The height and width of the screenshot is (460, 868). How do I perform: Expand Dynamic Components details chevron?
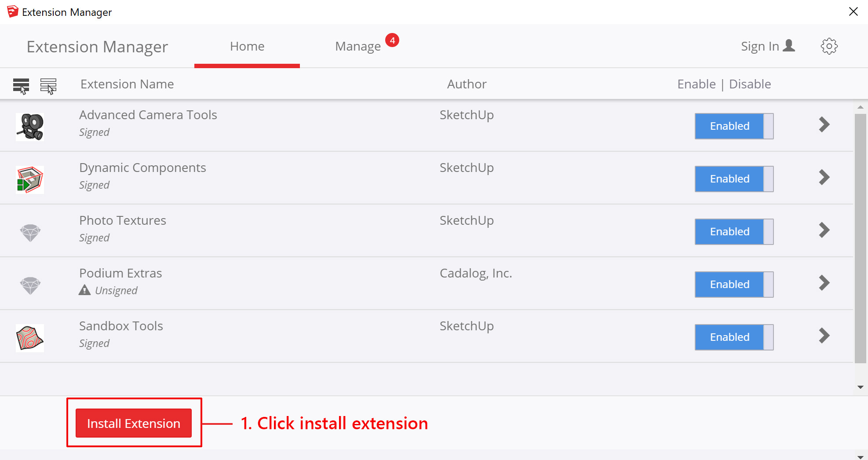click(x=824, y=177)
